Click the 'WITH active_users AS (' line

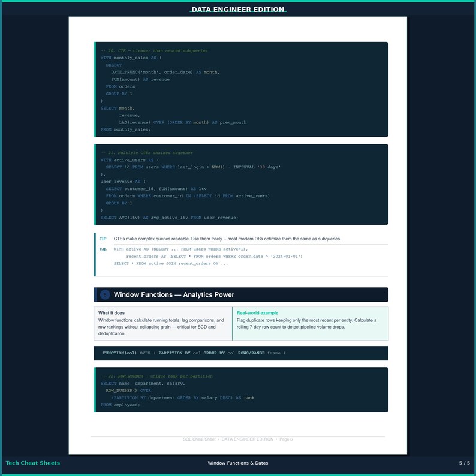[x=130, y=160]
